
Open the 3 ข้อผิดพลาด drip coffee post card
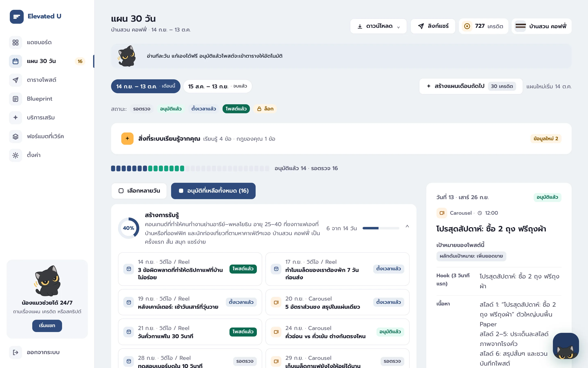click(x=190, y=269)
